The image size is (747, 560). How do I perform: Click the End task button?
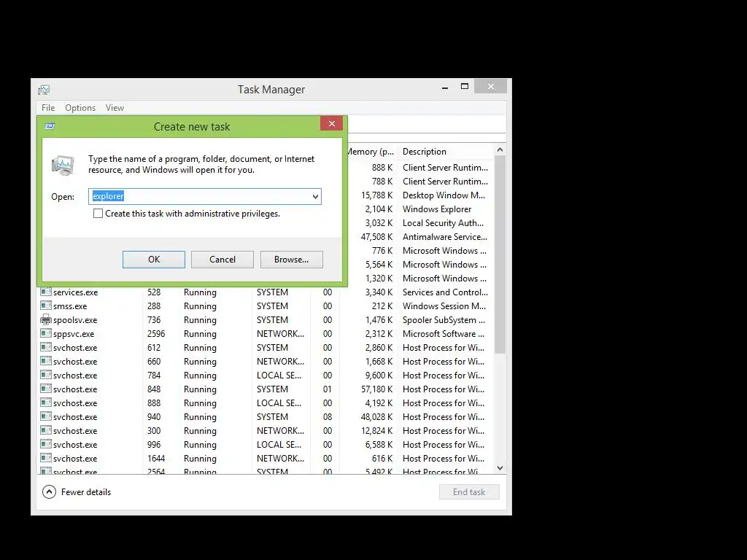[x=469, y=492]
